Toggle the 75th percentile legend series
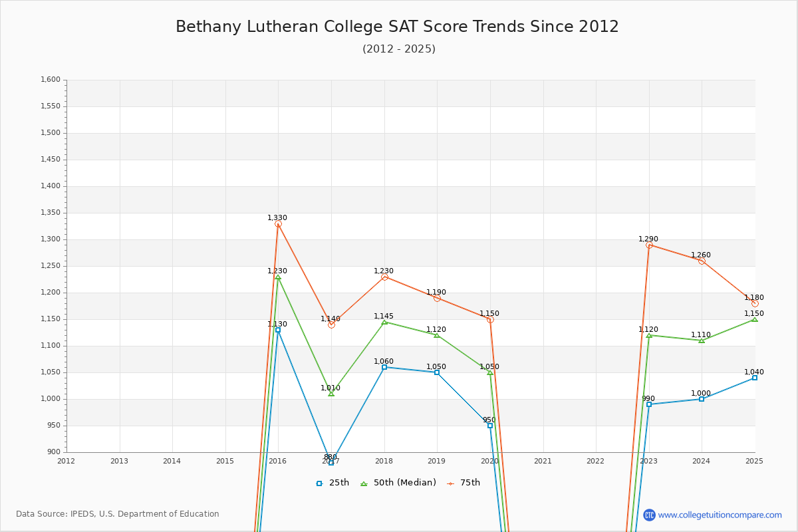The width and height of the screenshot is (798, 532). 463,483
